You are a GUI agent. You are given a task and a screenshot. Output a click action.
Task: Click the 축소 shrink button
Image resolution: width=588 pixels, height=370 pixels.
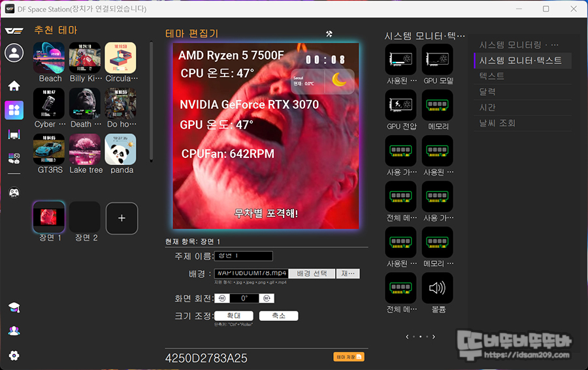278,316
